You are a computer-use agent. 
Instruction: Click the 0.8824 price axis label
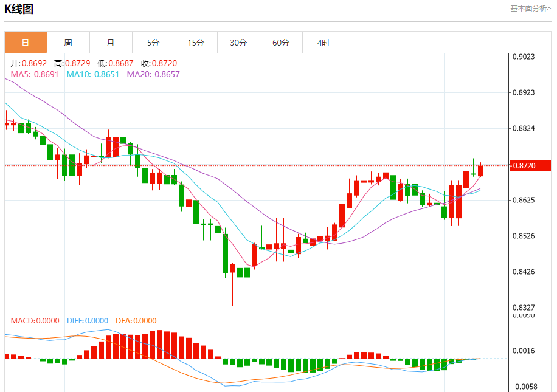coord(524,128)
